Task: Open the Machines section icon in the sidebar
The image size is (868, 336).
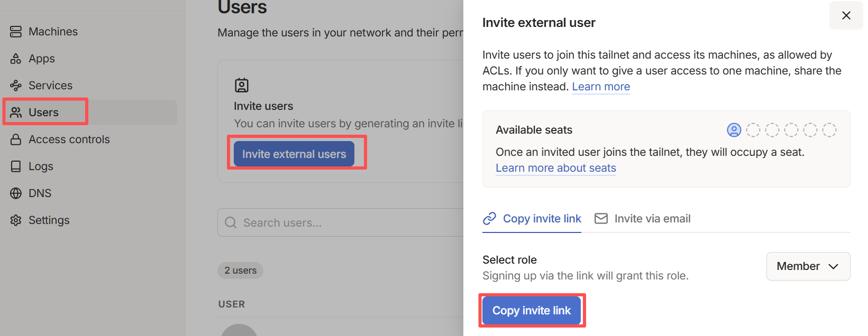Action: pyautogui.click(x=16, y=32)
